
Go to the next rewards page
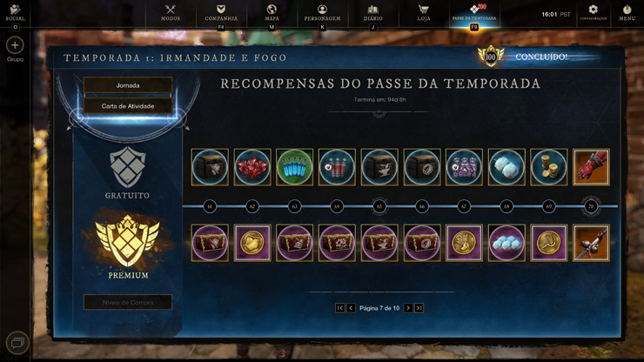tap(408, 308)
